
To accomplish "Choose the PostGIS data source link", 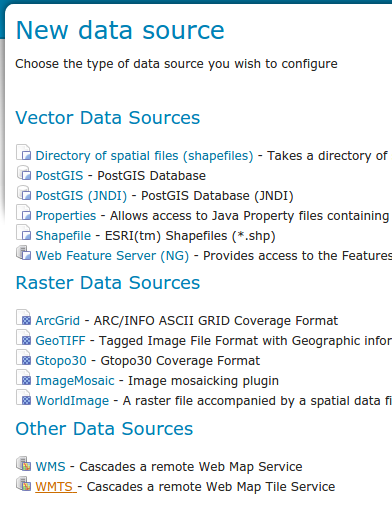I will [59, 176].
